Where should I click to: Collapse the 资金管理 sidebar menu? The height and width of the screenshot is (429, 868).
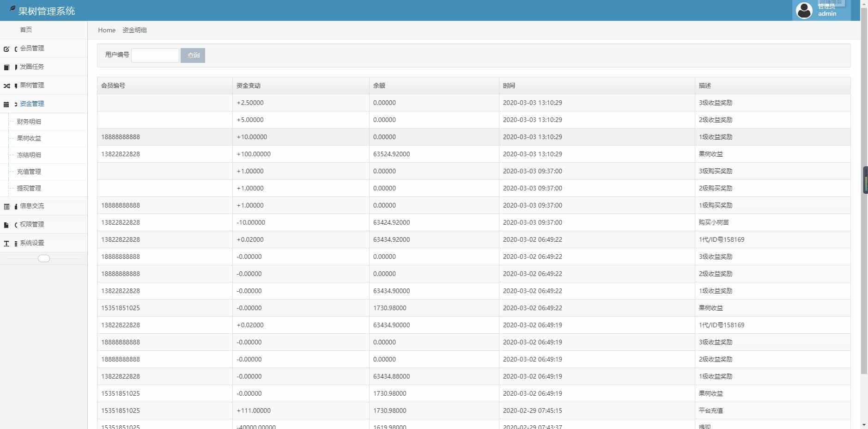tap(43, 104)
